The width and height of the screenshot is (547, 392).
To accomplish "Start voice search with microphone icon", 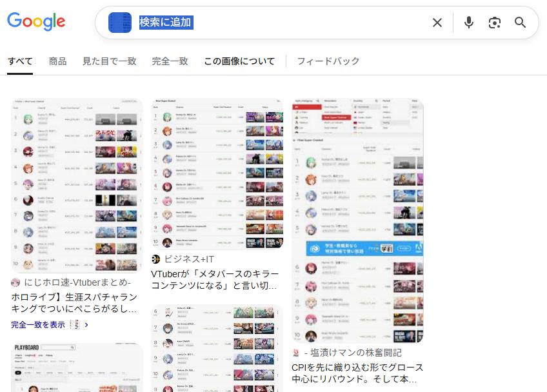I will [469, 23].
